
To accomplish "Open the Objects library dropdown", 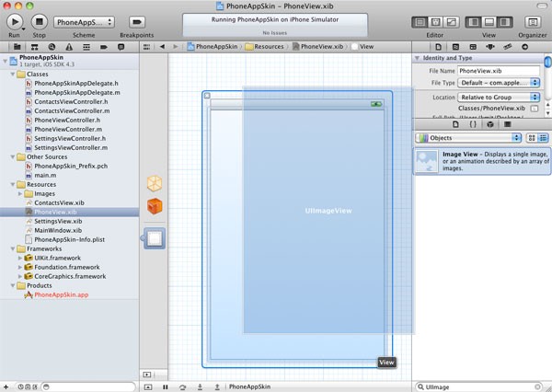I will coord(468,138).
